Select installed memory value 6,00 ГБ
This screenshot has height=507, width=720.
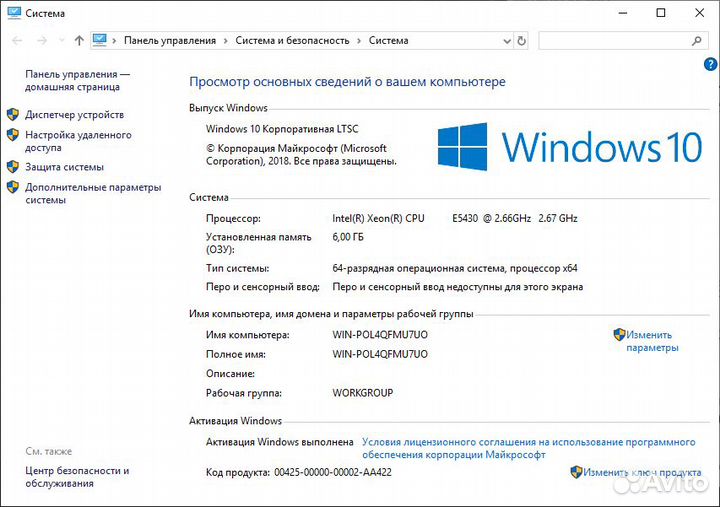click(348, 237)
